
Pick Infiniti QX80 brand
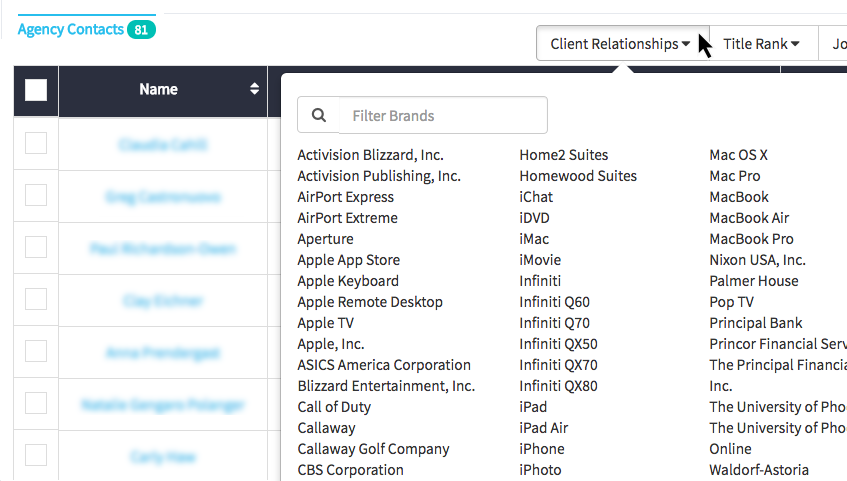pos(559,387)
